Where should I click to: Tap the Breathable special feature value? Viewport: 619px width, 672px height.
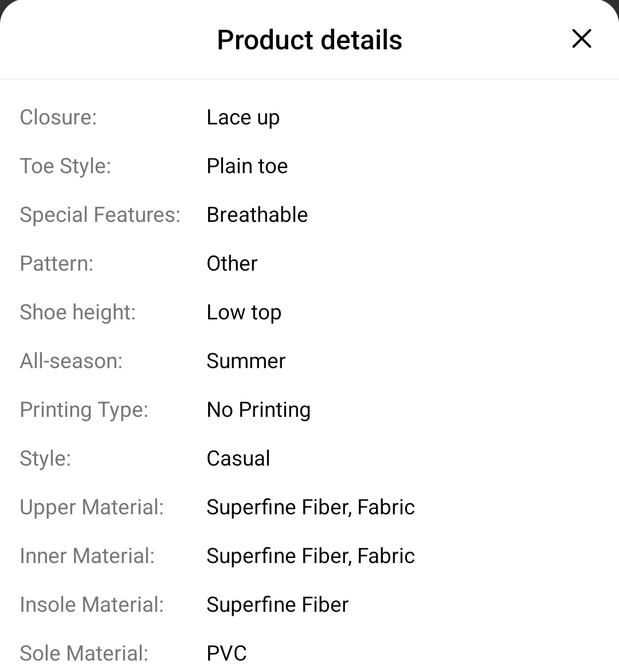[x=257, y=214]
